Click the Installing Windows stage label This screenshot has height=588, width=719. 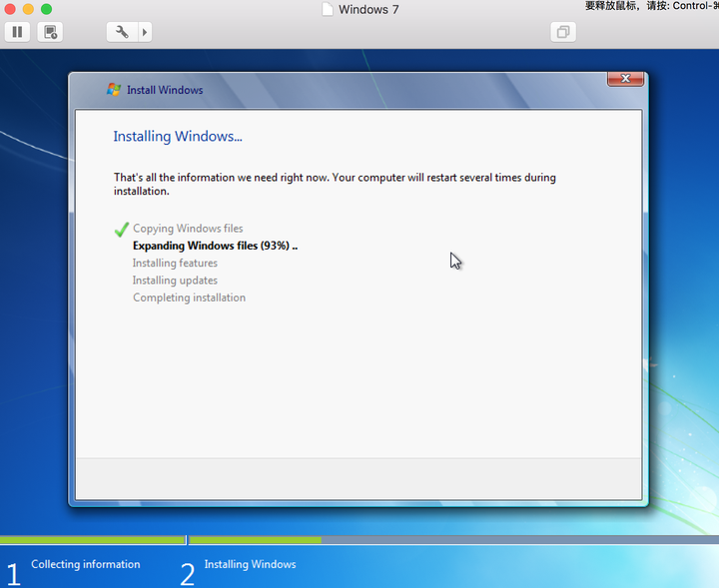251,564
